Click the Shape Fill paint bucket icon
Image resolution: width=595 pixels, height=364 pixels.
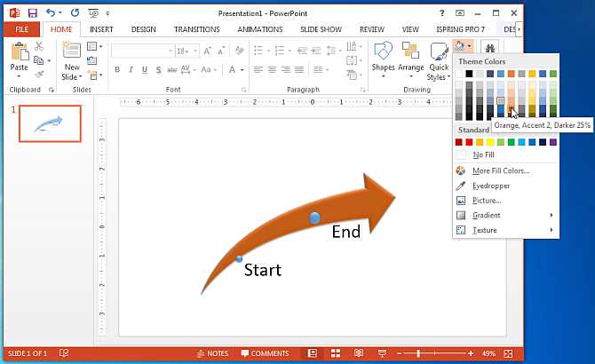point(459,46)
